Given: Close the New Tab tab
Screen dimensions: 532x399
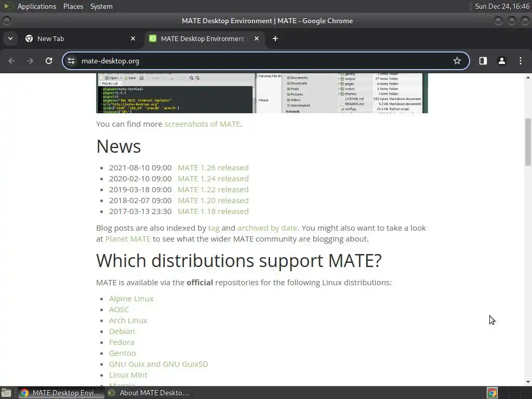Looking at the screenshot, I should pyautogui.click(x=133, y=38).
